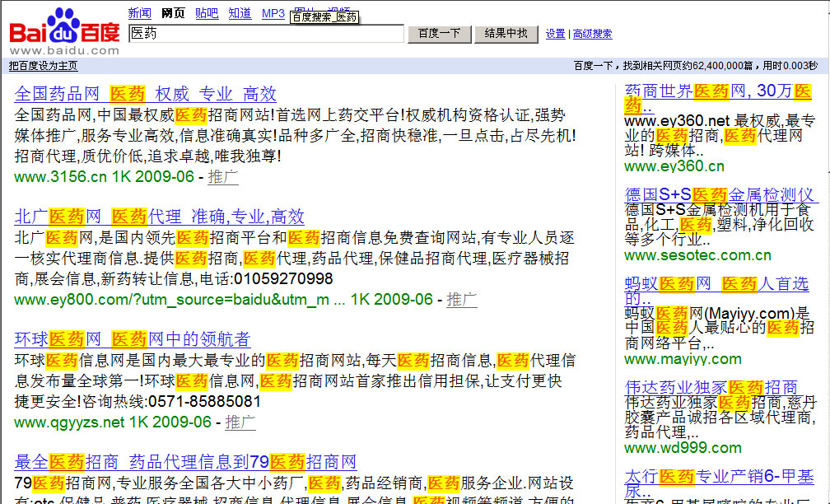Click the 结果中找 button
The width and height of the screenshot is (830, 504).
click(x=506, y=33)
